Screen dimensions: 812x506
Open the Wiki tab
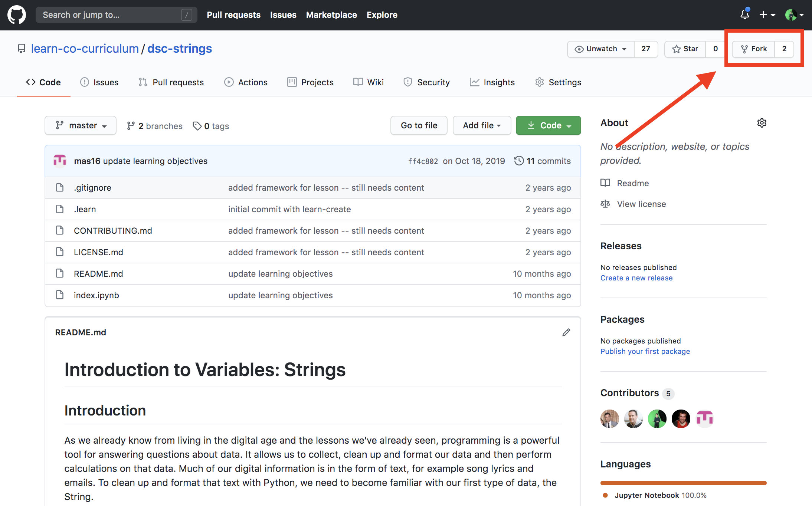click(x=369, y=82)
